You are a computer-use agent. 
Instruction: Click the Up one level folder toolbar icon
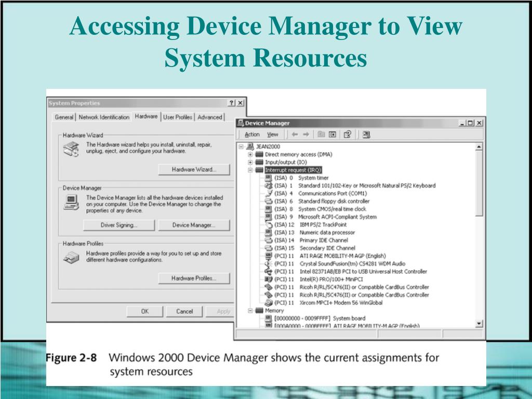(321, 135)
